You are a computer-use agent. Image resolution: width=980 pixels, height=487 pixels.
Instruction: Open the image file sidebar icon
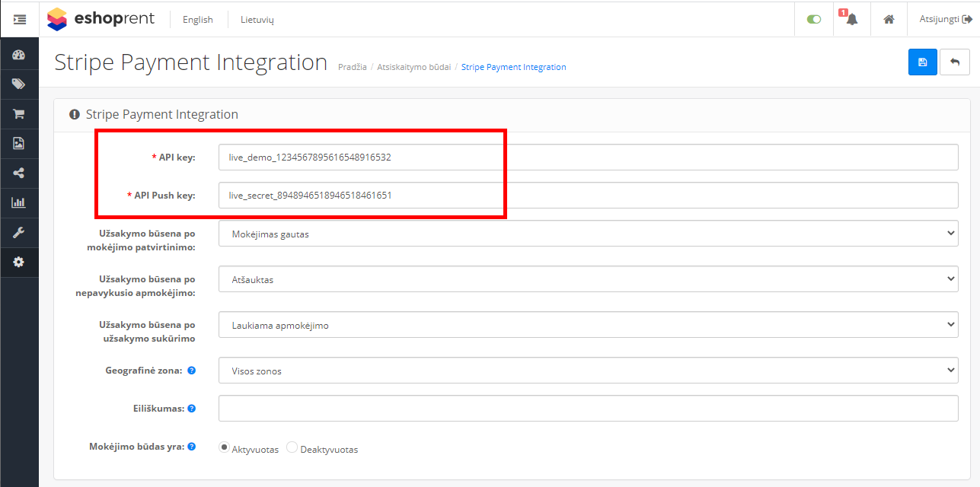point(19,143)
